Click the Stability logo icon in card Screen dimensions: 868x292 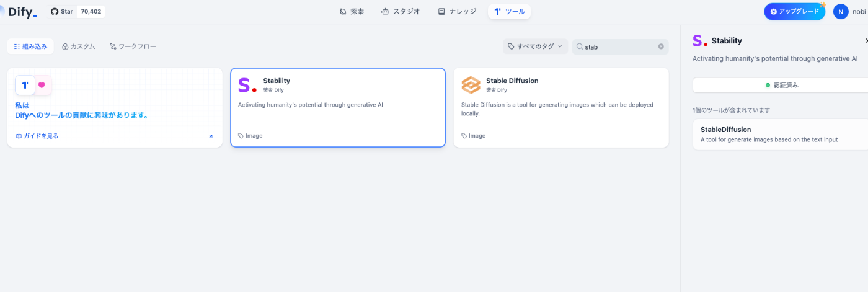[247, 86]
